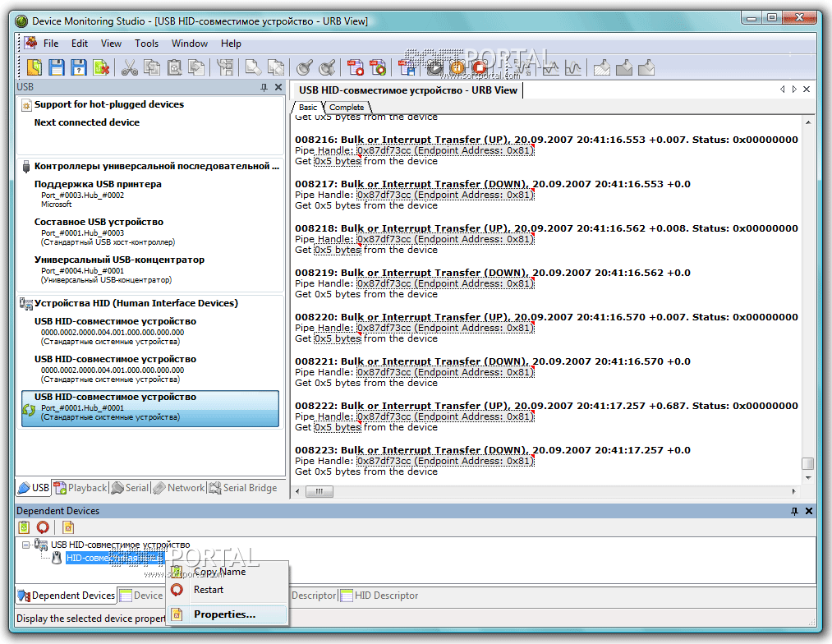The image size is (832, 644).
Task: Click the green document with red X icon
Action: (101, 67)
